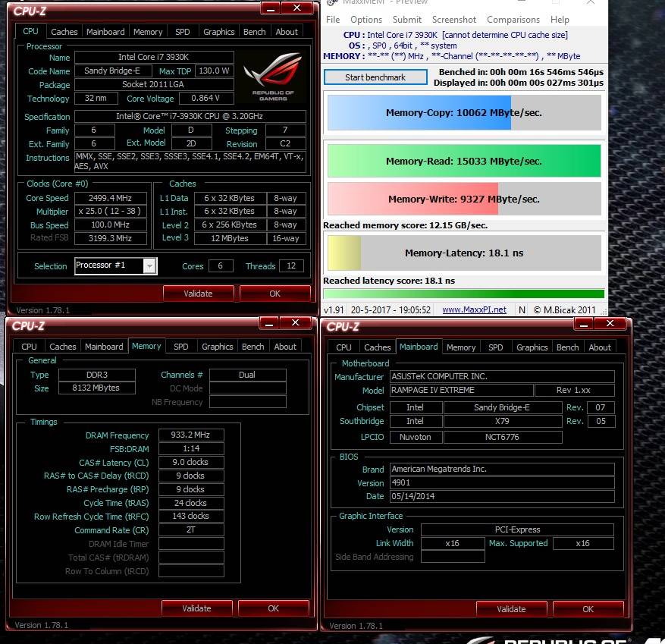Open MaxxMEM Help menu

(560, 20)
